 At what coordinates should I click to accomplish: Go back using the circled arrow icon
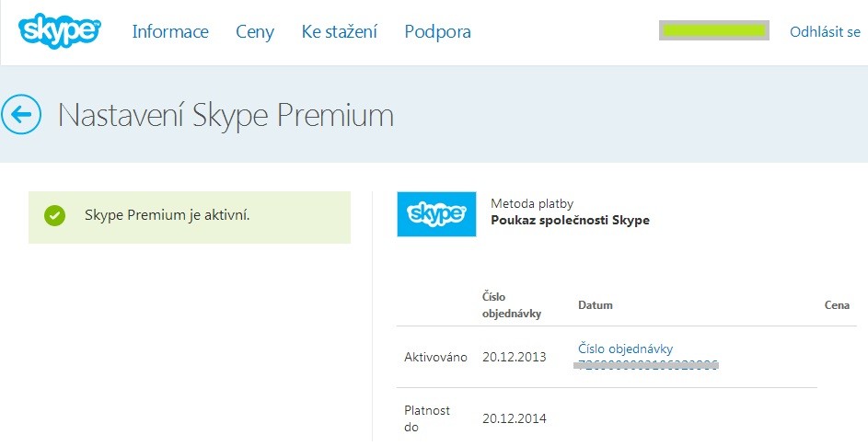pyautogui.click(x=21, y=115)
